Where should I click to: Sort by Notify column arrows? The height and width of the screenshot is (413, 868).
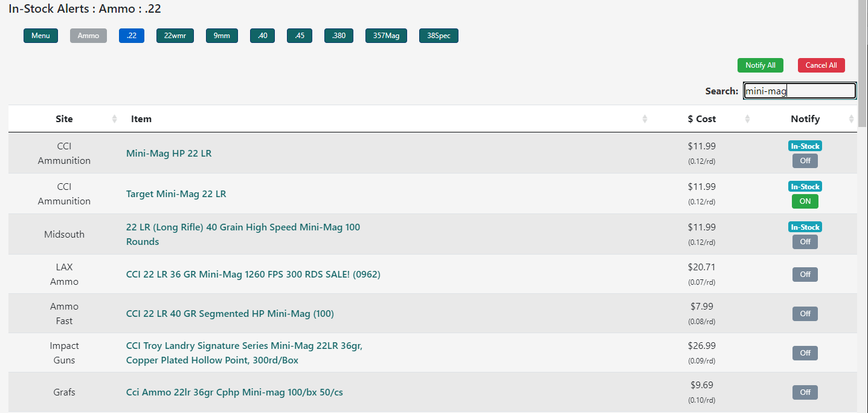852,119
